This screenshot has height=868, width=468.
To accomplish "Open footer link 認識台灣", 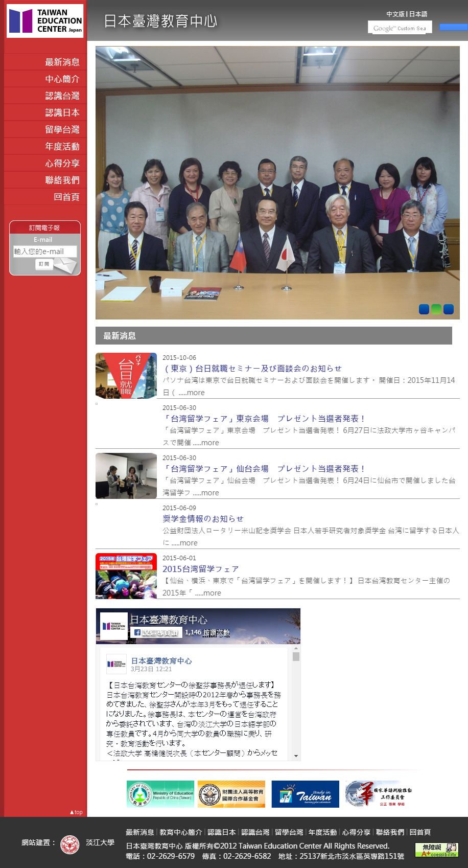I will [x=255, y=832].
